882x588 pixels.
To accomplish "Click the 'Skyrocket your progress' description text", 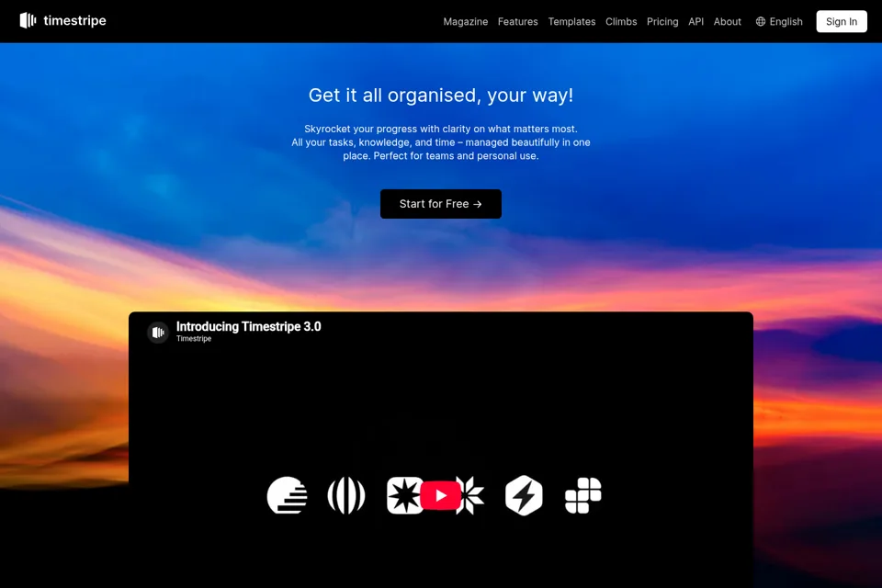I will pos(440,142).
